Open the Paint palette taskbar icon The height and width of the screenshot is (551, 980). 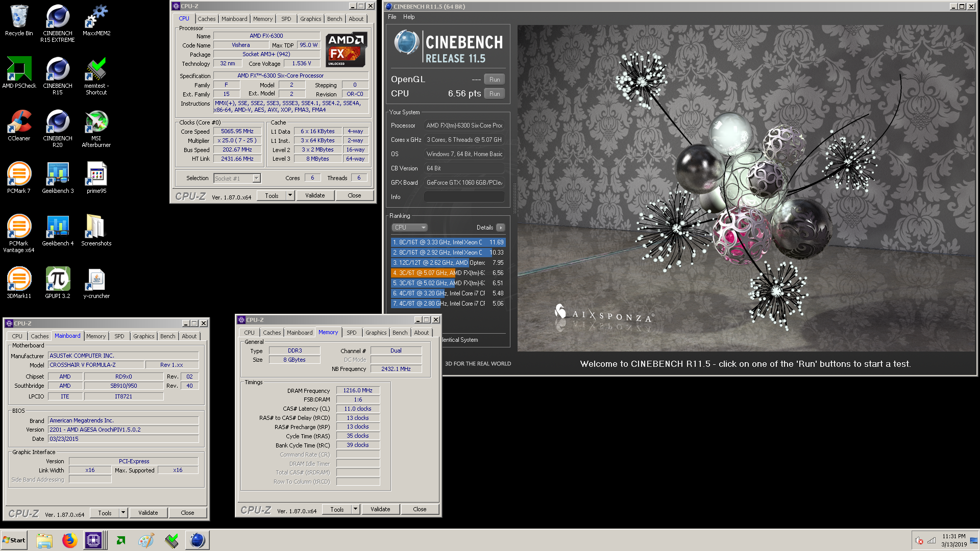tap(146, 540)
